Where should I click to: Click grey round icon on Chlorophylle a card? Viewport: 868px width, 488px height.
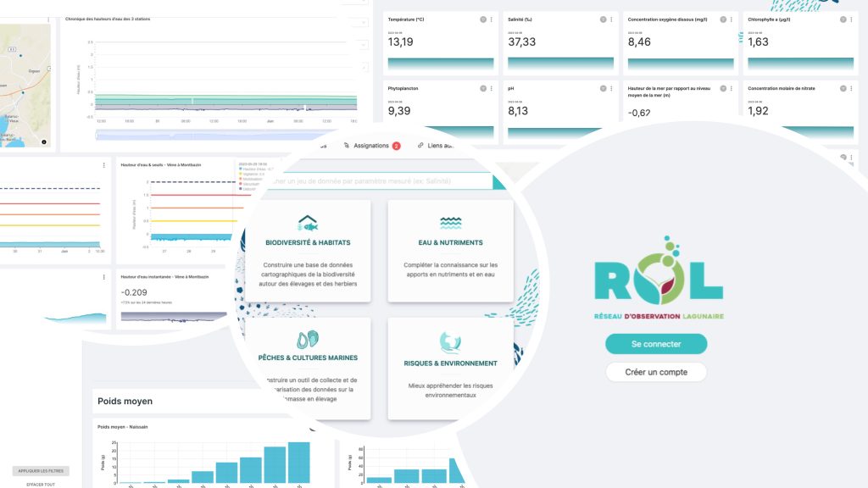point(843,19)
